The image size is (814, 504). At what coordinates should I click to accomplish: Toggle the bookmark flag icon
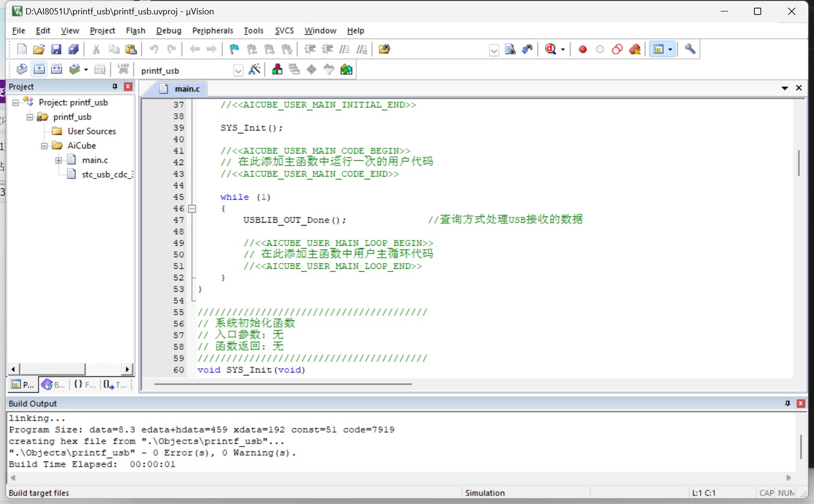[234, 49]
